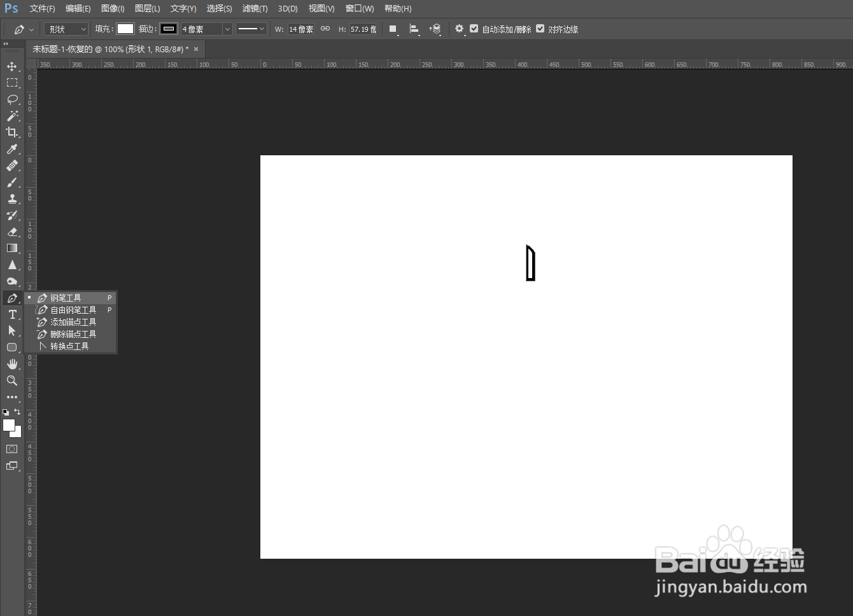This screenshot has height=616, width=853.
Task: Select the Eraser tool
Action: click(12, 232)
